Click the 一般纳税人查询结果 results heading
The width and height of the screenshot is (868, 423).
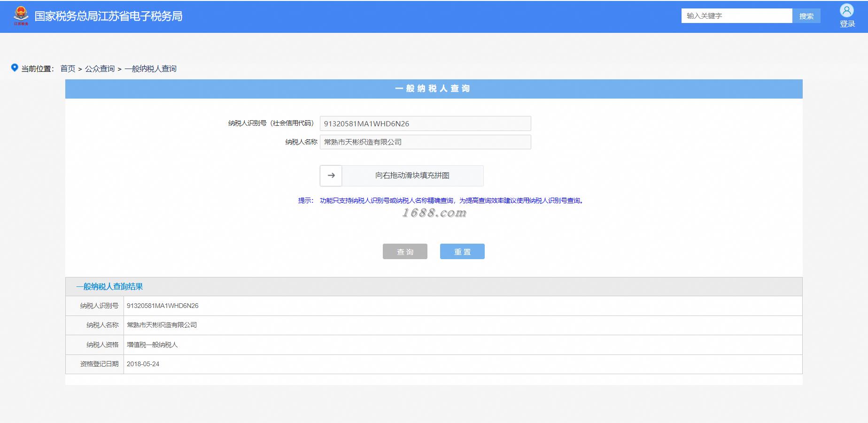point(109,287)
